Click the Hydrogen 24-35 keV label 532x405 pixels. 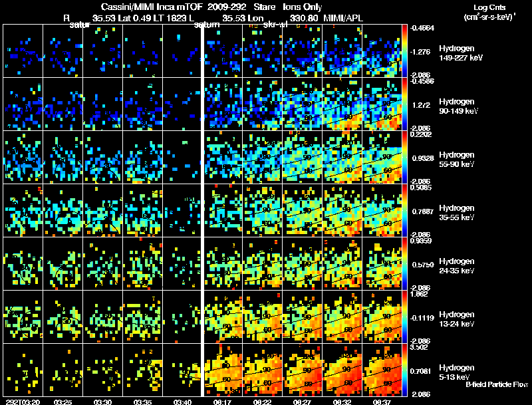(x=457, y=266)
